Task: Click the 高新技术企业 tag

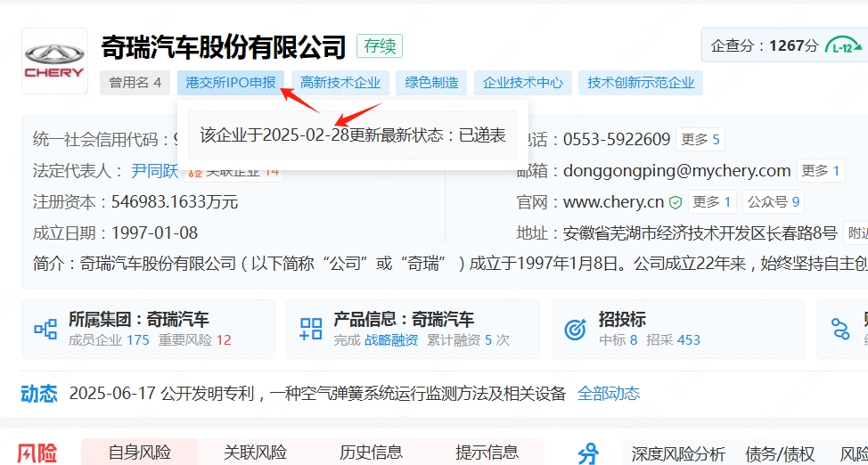Action: (340, 83)
